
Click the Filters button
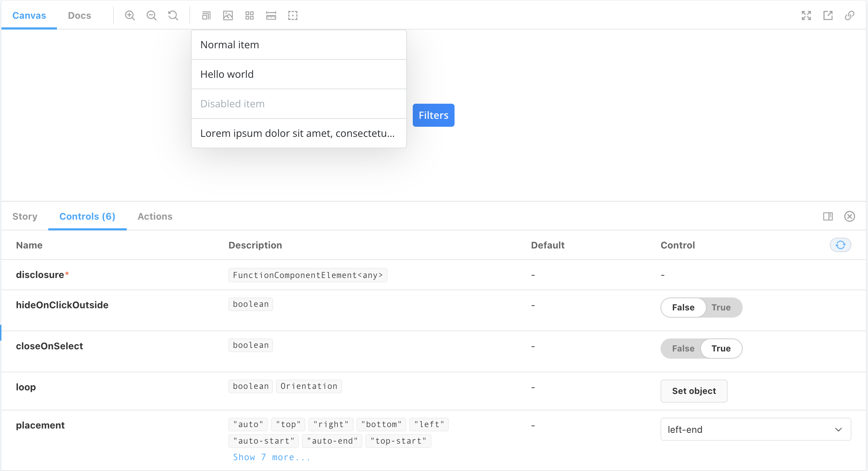pyautogui.click(x=433, y=115)
